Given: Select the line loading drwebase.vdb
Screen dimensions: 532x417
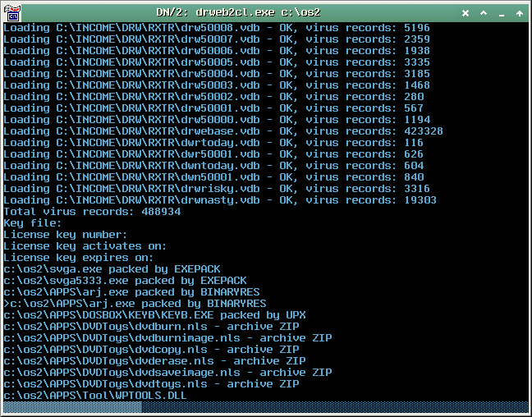Looking at the screenshot, I should 223,131.
